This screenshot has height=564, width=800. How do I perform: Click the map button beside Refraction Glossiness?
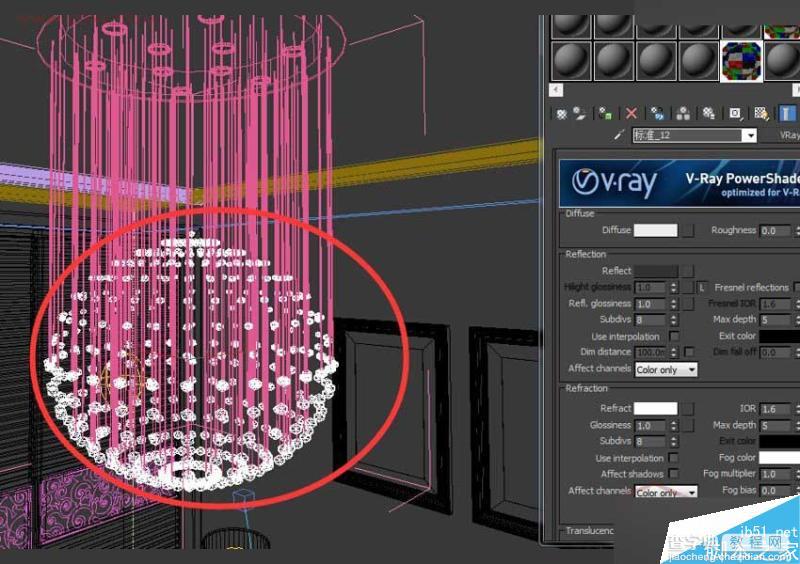(x=688, y=426)
